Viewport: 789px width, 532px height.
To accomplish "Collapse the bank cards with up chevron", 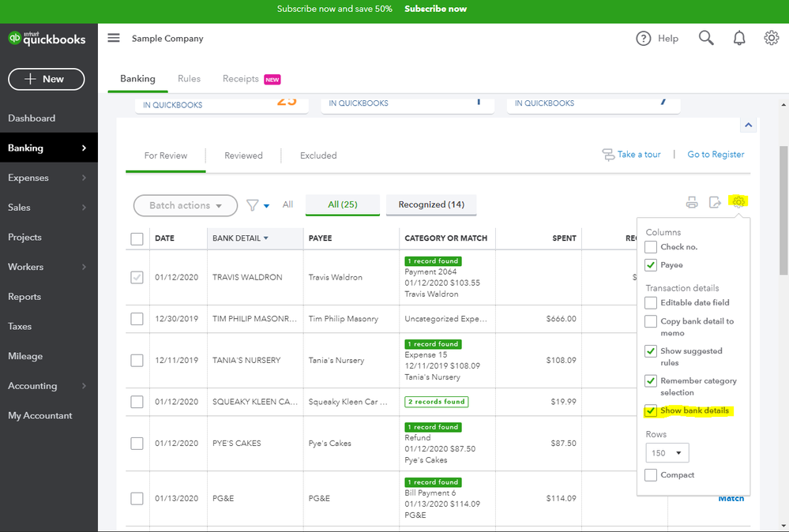I will pyautogui.click(x=748, y=125).
